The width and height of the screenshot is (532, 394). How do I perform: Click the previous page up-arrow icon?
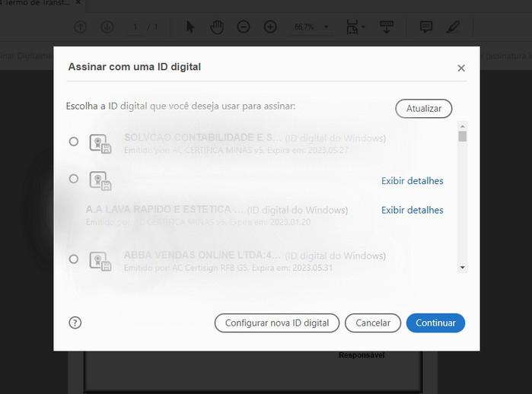(x=80, y=27)
